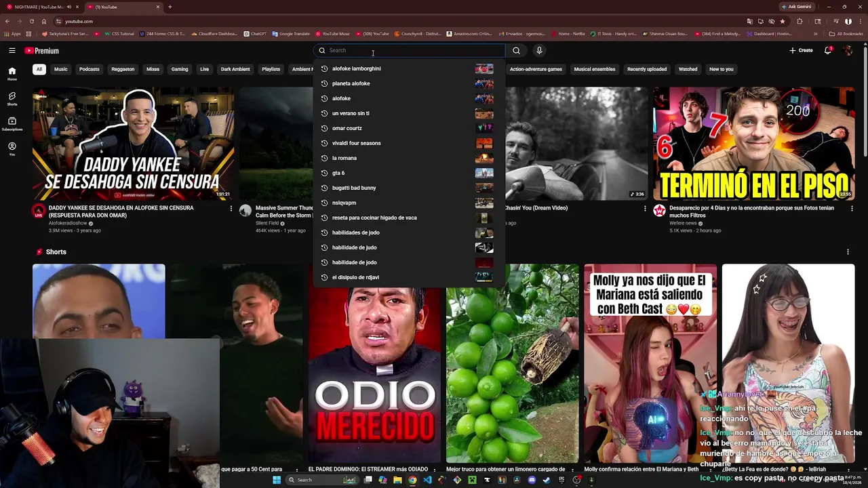
Task: Open Google Translate bookmark
Action: coord(291,34)
